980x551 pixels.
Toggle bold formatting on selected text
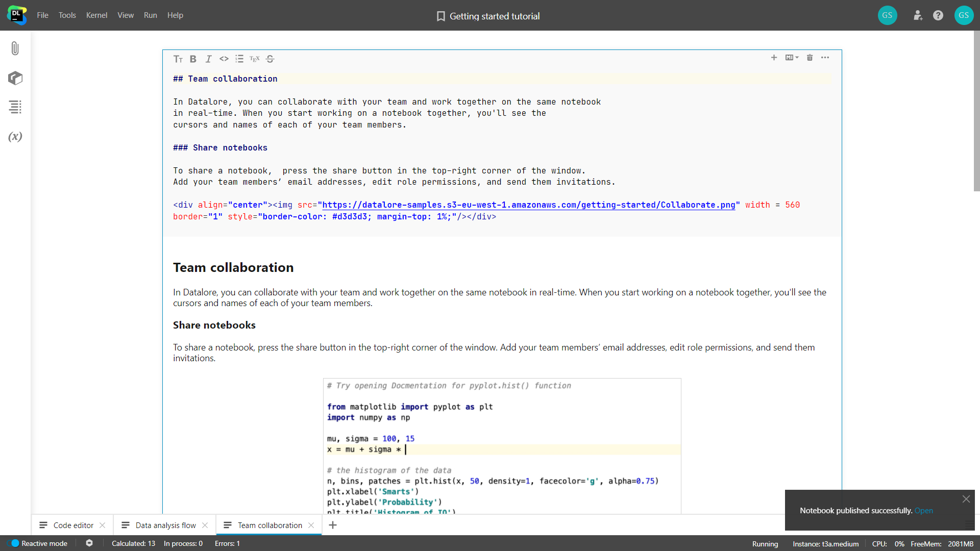(x=193, y=59)
